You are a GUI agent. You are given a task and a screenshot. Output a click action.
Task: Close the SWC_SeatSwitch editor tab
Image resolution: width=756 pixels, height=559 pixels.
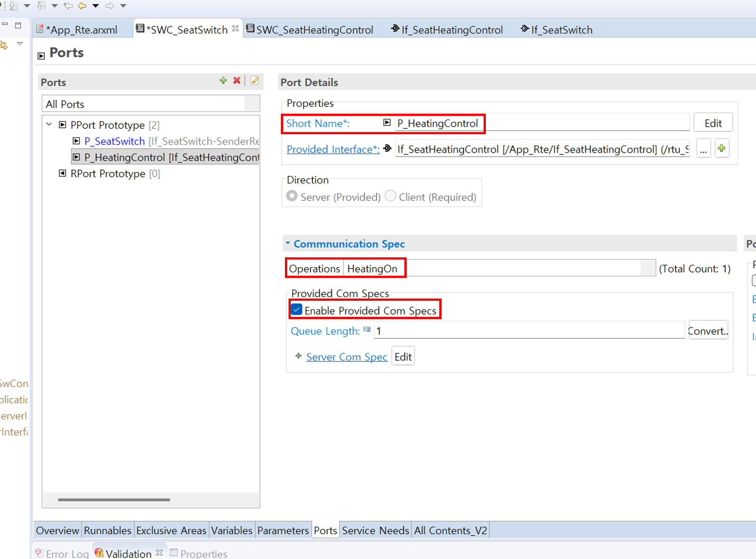click(236, 29)
